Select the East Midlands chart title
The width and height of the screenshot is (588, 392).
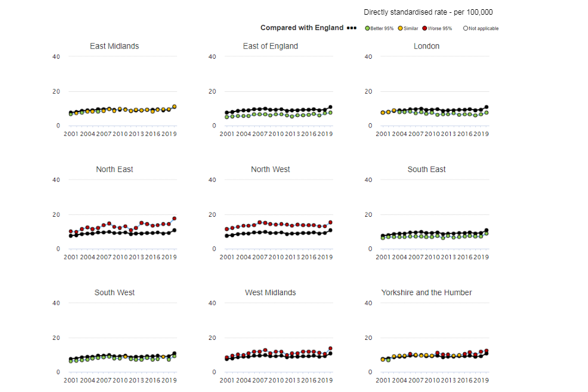[x=115, y=46]
